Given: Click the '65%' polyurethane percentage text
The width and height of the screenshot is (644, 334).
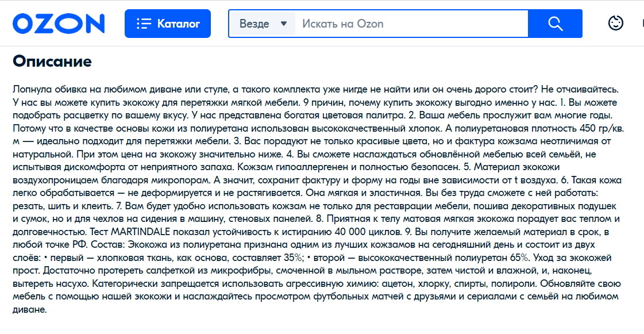Looking at the screenshot, I should click(x=520, y=258).
